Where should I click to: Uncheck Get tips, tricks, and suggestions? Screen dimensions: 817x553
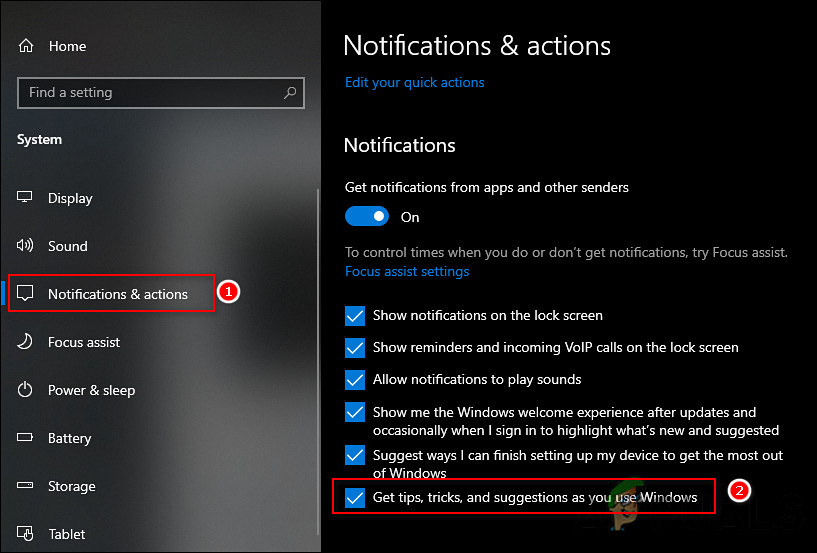355,498
